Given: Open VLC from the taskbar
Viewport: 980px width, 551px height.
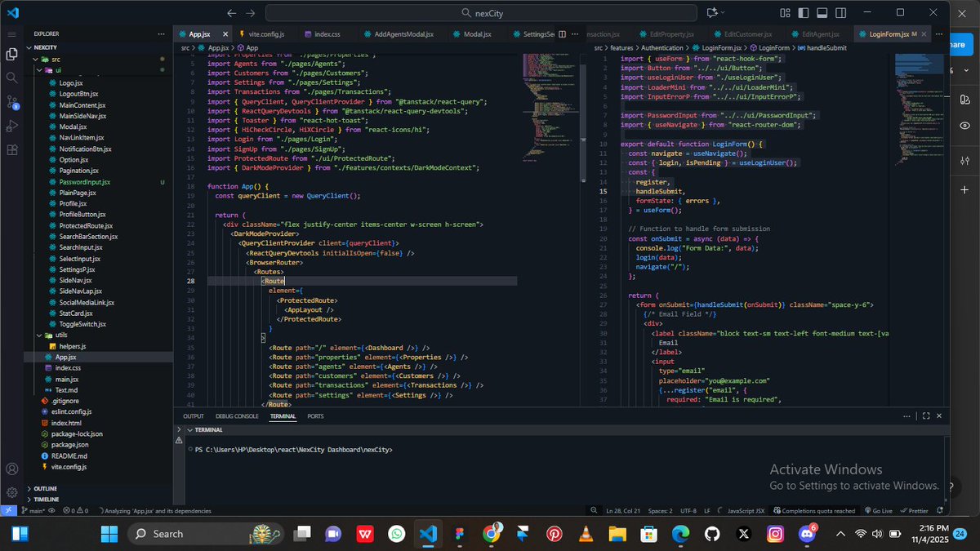Looking at the screenshot, I should click(x=586, y=534).
